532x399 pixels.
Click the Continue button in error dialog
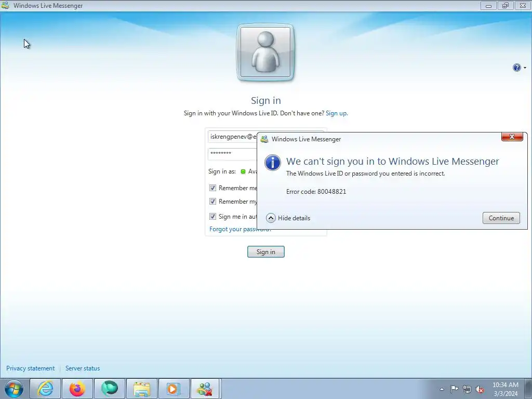click(501, 218)
